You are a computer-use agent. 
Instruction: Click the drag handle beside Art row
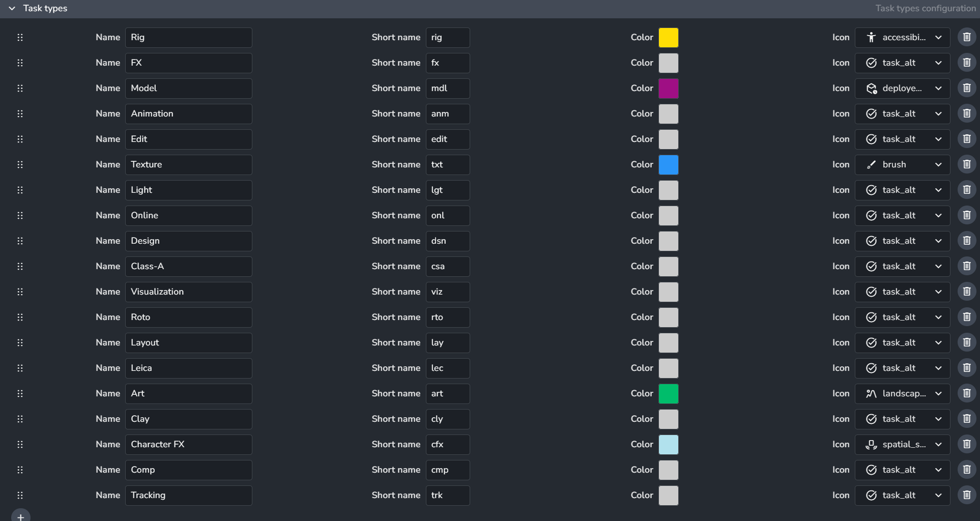20,393
